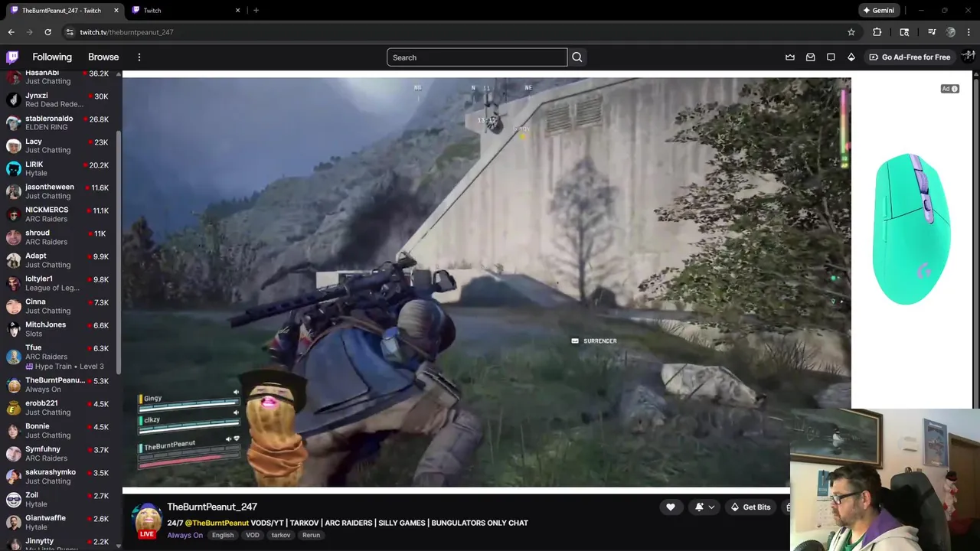Open sakurashymko channel in sidebar
Image resolution: width=980 pixels, height=551 pixels.
[61, 476]
